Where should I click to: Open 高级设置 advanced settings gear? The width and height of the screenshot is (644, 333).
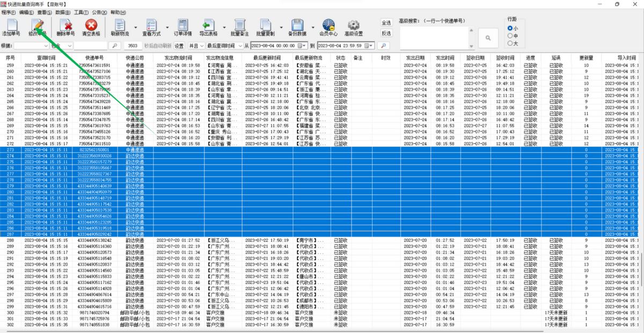pos(353,26)
